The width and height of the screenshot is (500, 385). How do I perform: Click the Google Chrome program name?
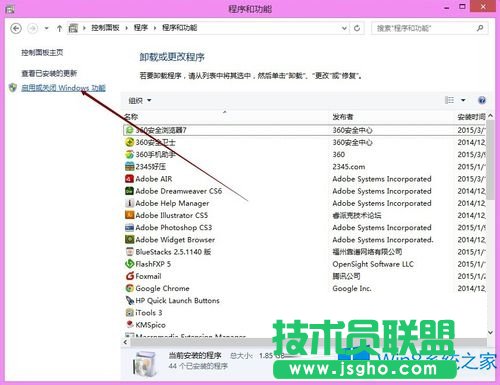pyautogui.click(x=162, y=288)
